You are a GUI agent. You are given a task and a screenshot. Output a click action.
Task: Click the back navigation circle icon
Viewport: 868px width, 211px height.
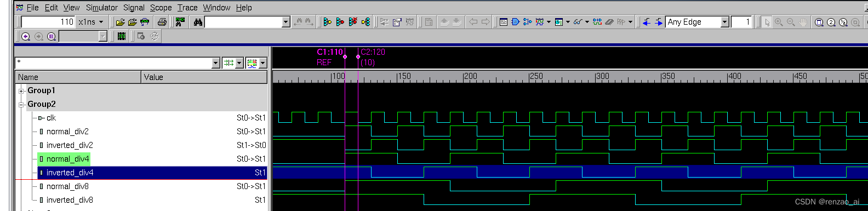coord(26,36)
